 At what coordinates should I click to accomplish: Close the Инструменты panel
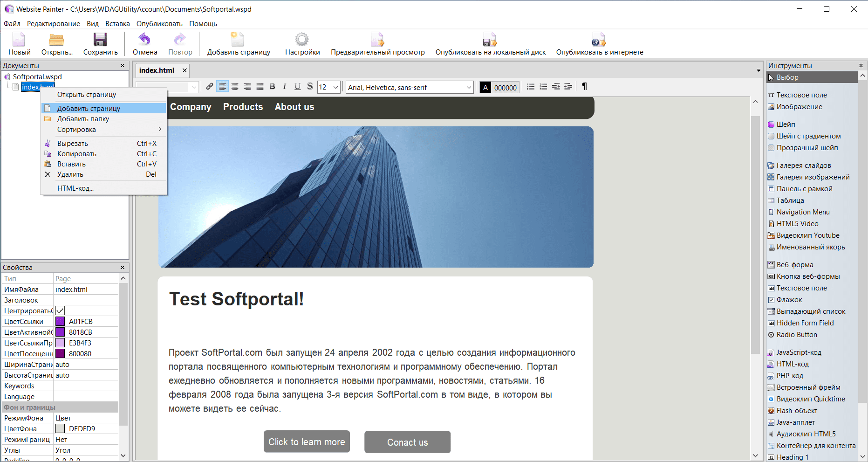coord(861,66)
